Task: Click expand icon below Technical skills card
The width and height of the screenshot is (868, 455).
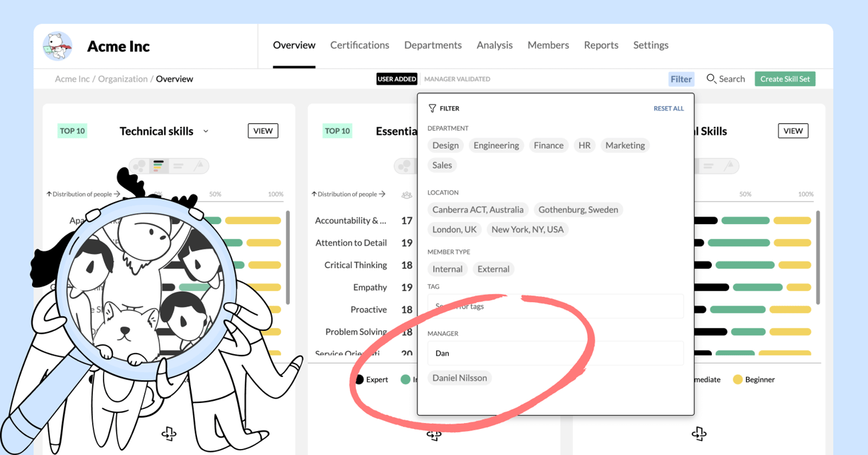Action: tap(169, 434)
